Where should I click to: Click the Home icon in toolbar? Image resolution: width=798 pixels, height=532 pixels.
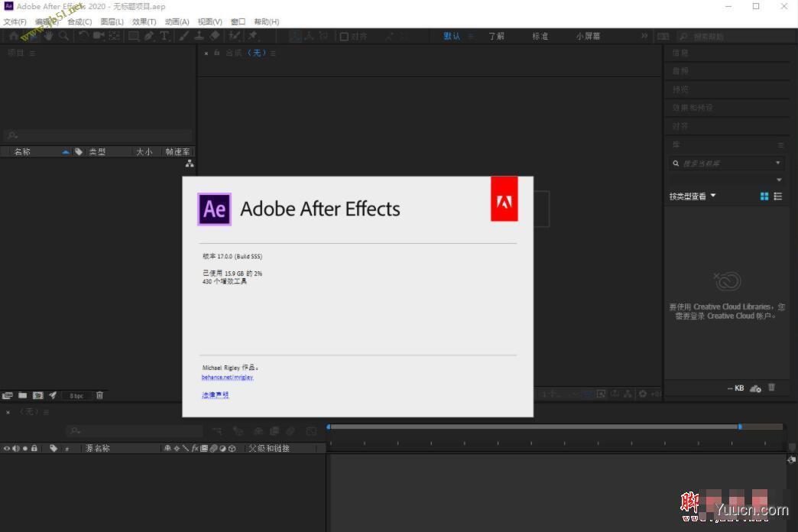coord(14,36)
